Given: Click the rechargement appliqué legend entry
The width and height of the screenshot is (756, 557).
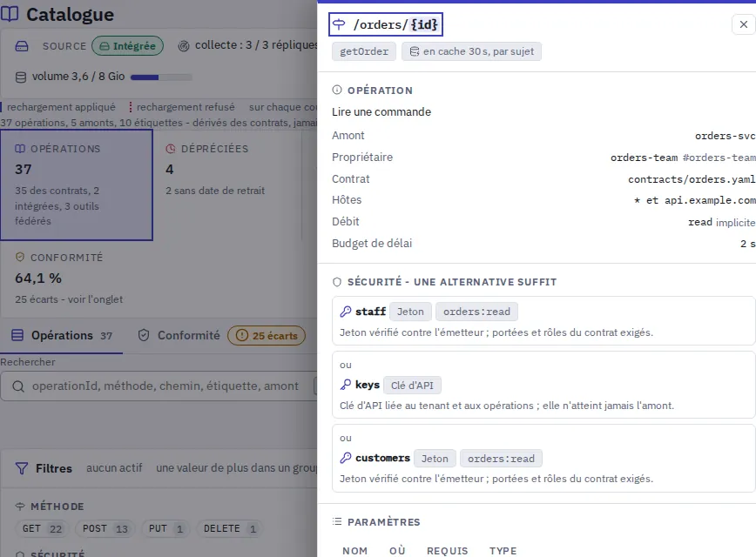Looking at the screenshot, I should 58,107.
